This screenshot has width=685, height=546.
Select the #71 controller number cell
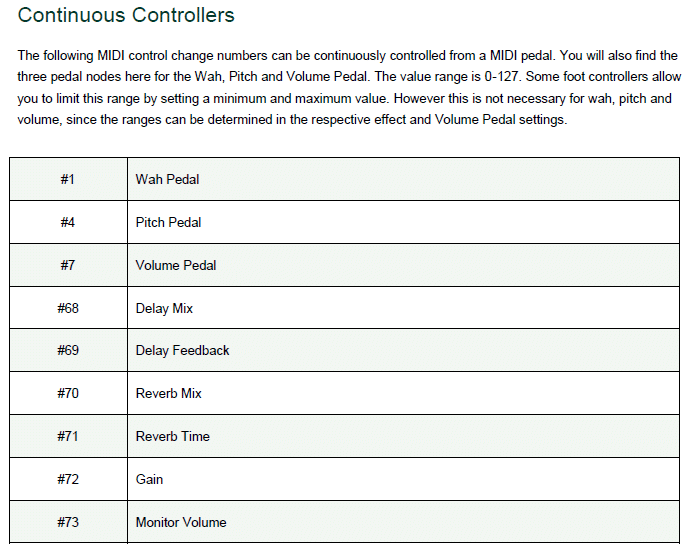[68, 436]
